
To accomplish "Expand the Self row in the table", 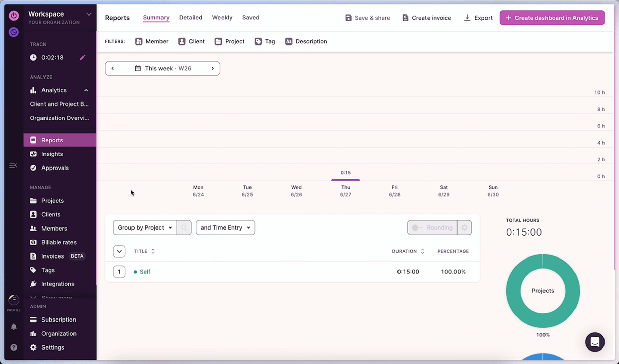I will coord(119,272).
